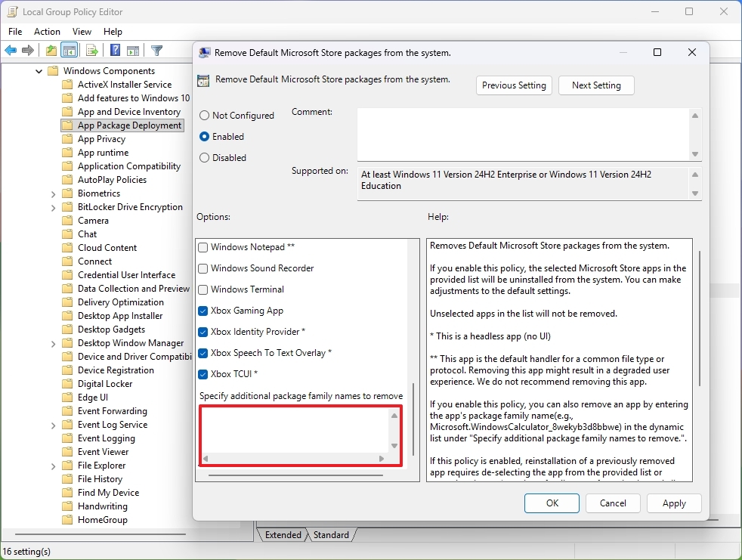The height and width of the screenshot is (560, 742).
Task: Open the Help toolbar icon
Action: [115, 50]
